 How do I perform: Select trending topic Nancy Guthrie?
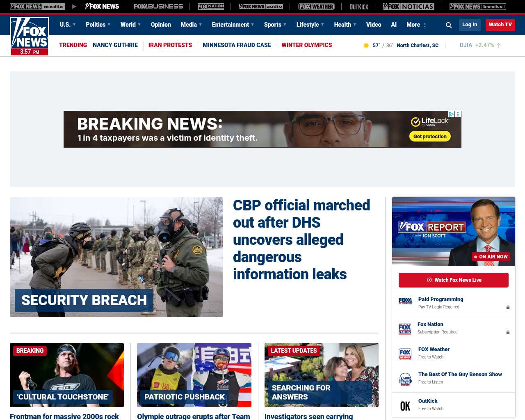click(x=115, y=45)
